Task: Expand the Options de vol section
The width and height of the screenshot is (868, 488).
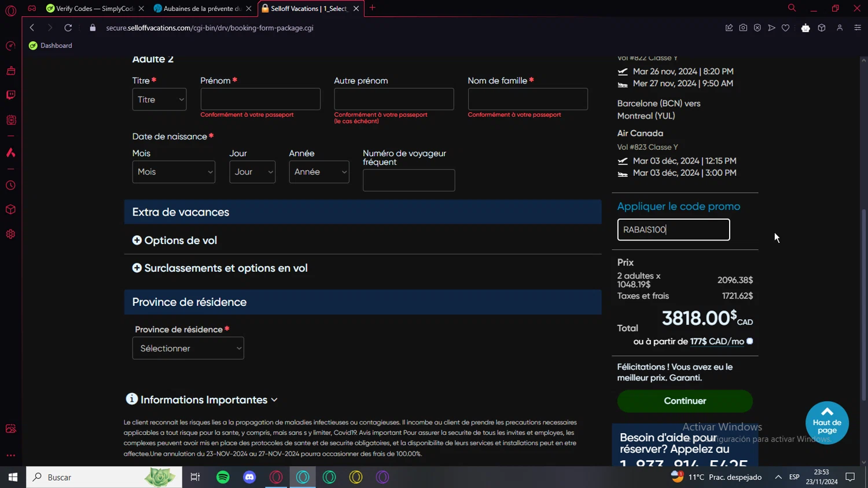Action: (x=175, y=241)
